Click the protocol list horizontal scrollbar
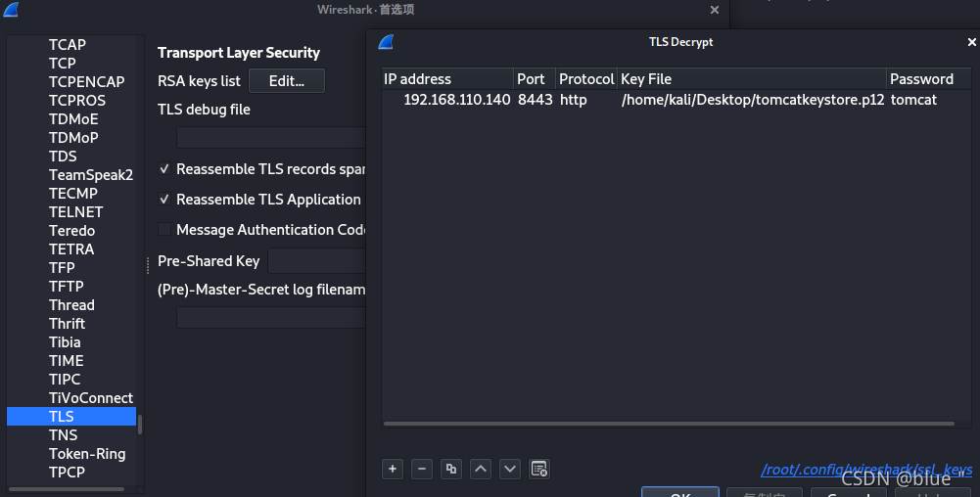980x497 pixels. (x=67, y=489)
